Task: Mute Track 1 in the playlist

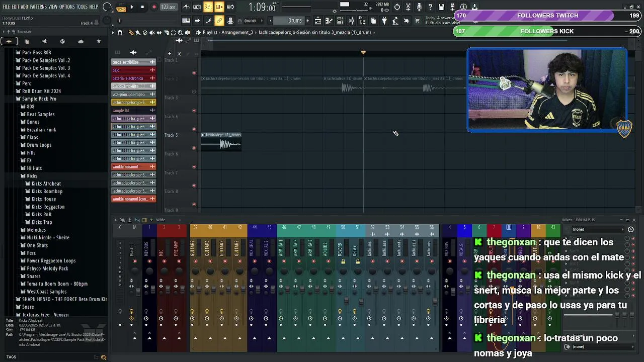Action: 194,73
